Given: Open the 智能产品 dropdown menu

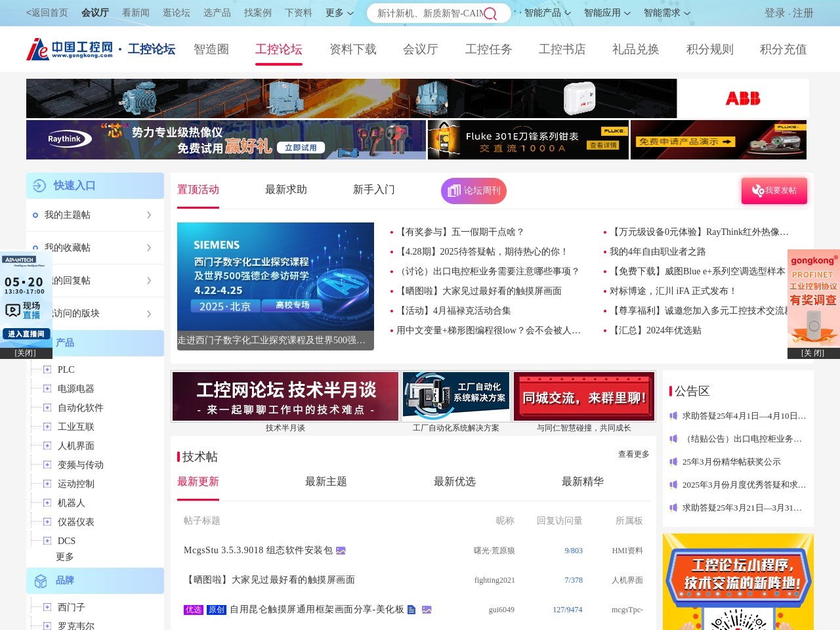Looking at the screenshot, I should pyautogui.click(x=547, y=13).
